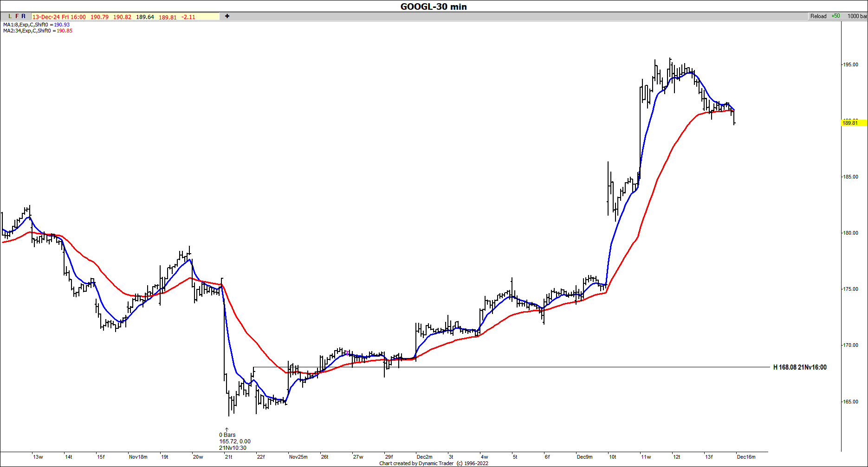The image size is (868, 467).
Task: Click the 1000 bars setting
Action: pyautogui.click(x=857, y=16)
